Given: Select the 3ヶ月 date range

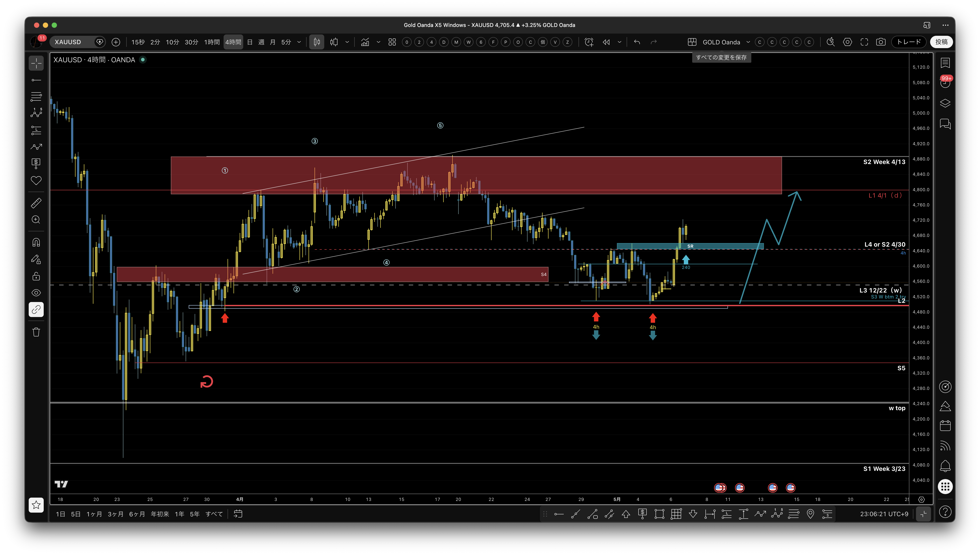Looking at the screenshot, I should pos(115,514).
